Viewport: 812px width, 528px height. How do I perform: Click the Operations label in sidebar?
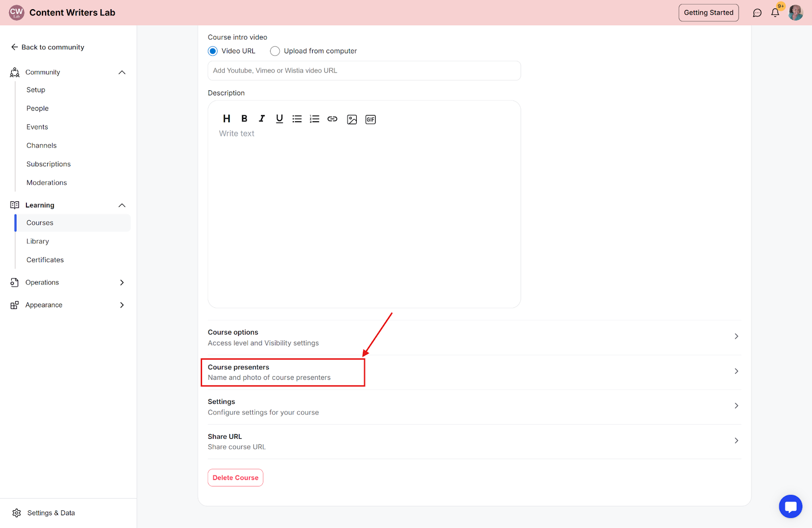coord(42,283)
